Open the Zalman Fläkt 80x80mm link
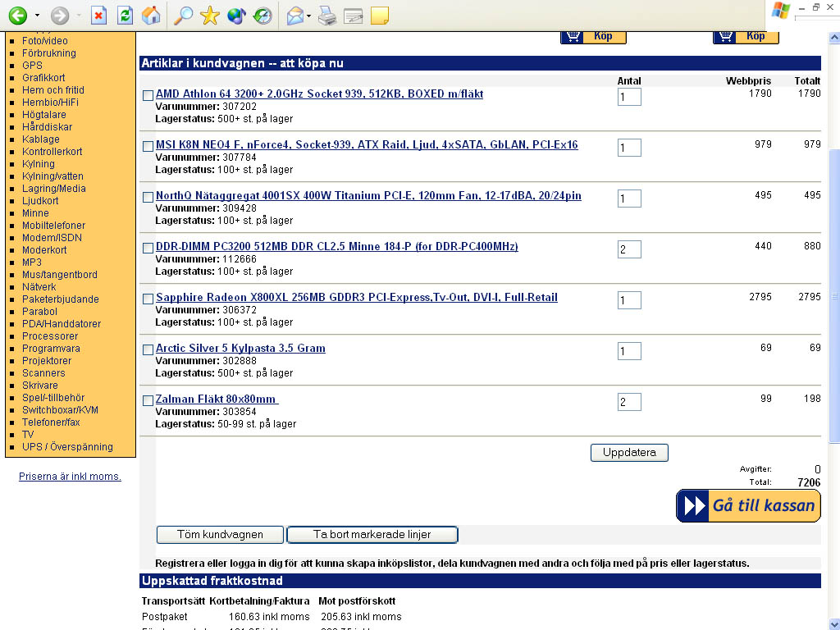The width and height of the screenshot is (840, 630). point(217,399)
